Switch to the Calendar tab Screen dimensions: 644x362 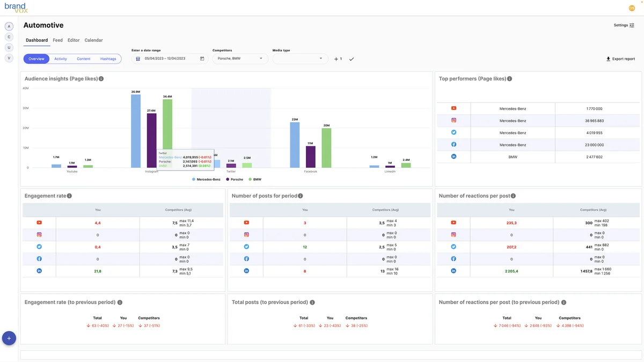(93, 40)
